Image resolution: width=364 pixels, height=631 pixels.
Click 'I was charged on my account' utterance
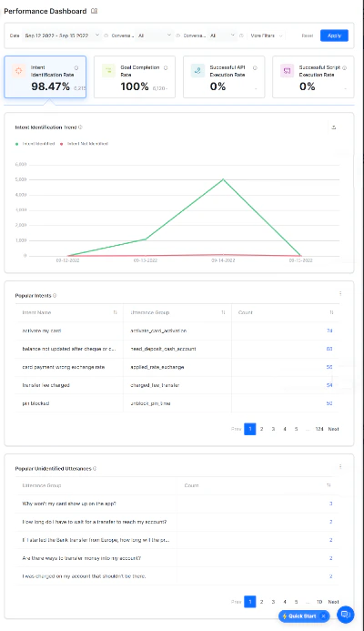[x=84, y=576]
